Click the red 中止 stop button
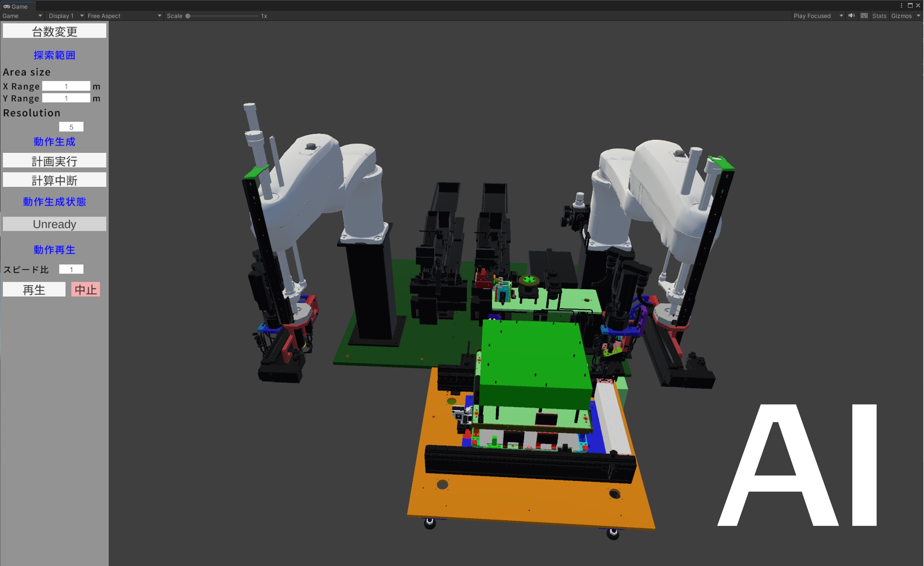Viewport: 924px width, 566px height. 85,290
